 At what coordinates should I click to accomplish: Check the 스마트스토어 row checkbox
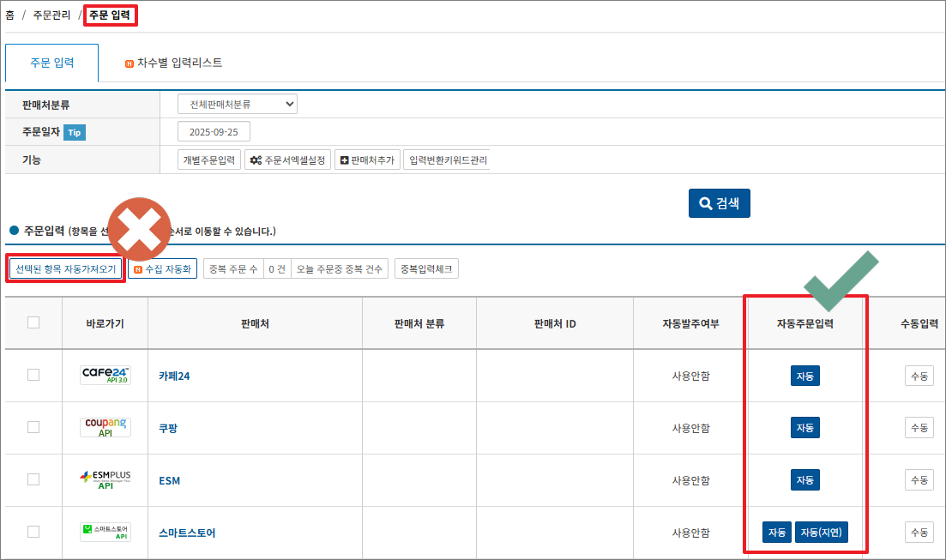[x=33, y=532]
